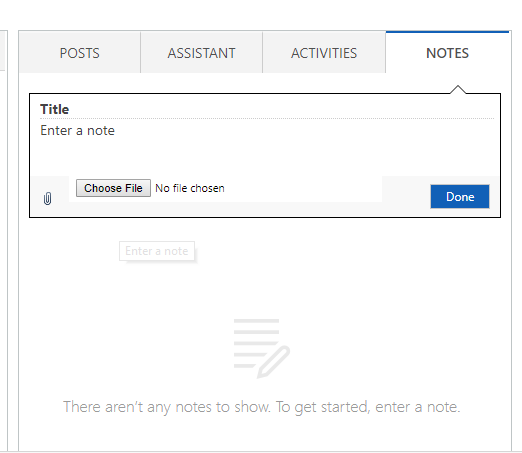Click the callout pointer under NOTES tab

458,89
